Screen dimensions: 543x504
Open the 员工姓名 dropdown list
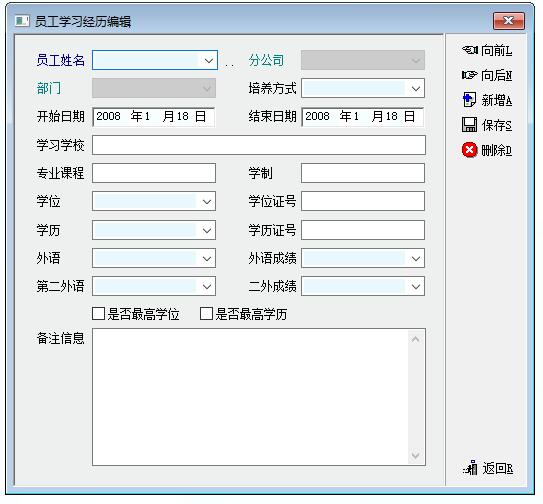pyautogui.click(x=208, y=61)
